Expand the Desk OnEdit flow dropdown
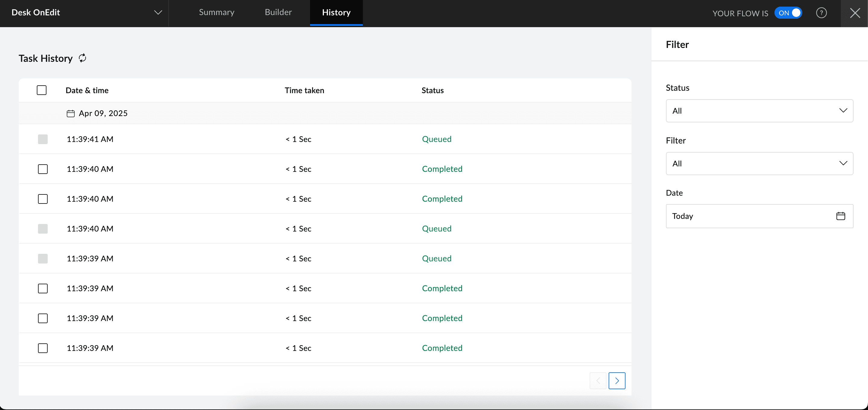868x410 pixels. click(158, 13)
